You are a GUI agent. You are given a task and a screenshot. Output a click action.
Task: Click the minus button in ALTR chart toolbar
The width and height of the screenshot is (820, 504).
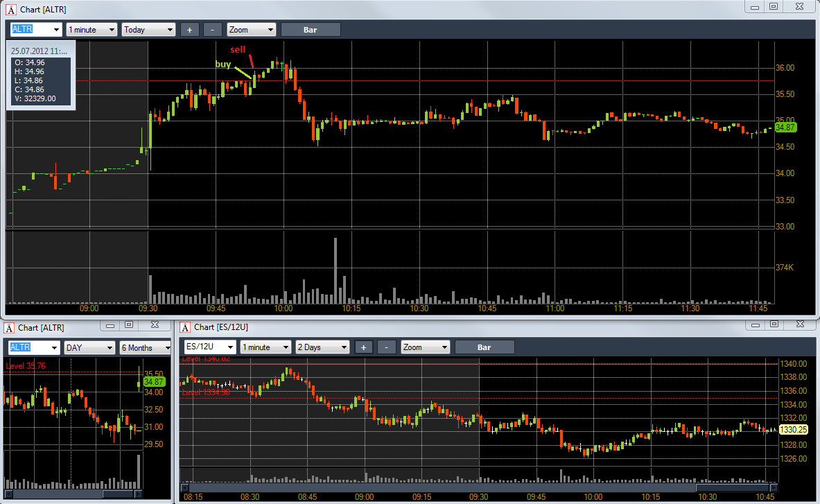coord(212,30)
